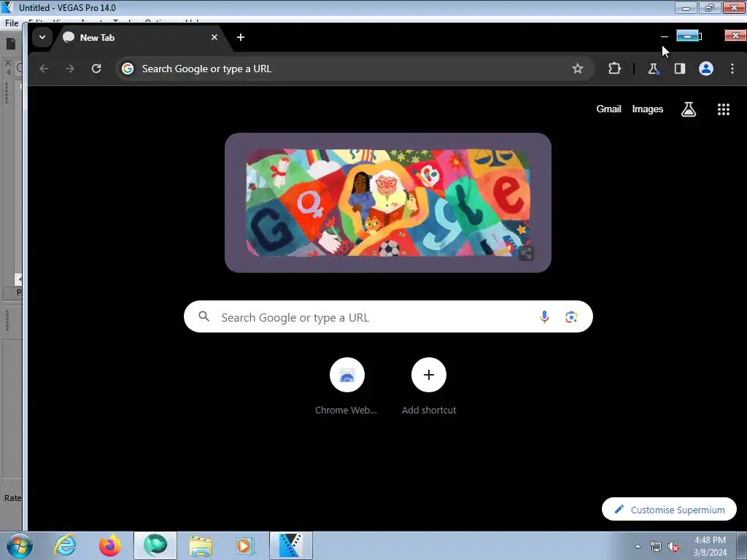
Task: Click the Add shortcut button
Action: (x=429, y=386)
